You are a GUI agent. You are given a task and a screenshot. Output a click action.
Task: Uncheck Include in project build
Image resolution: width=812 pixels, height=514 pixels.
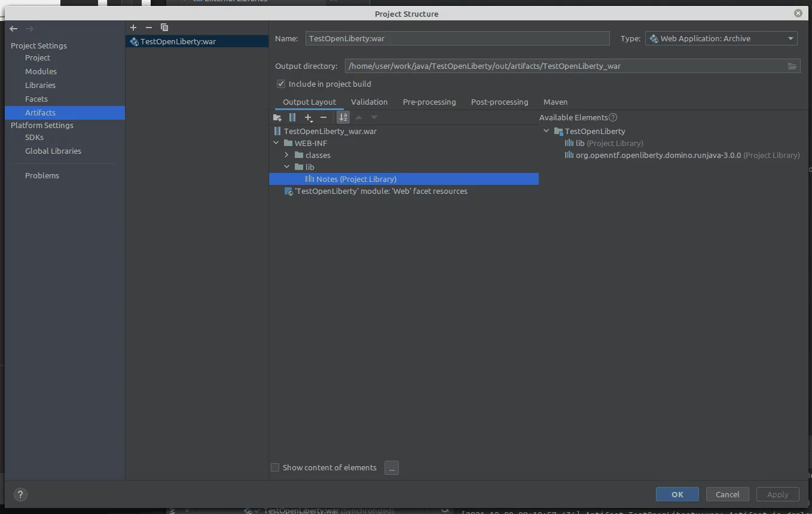pos(281,84)
